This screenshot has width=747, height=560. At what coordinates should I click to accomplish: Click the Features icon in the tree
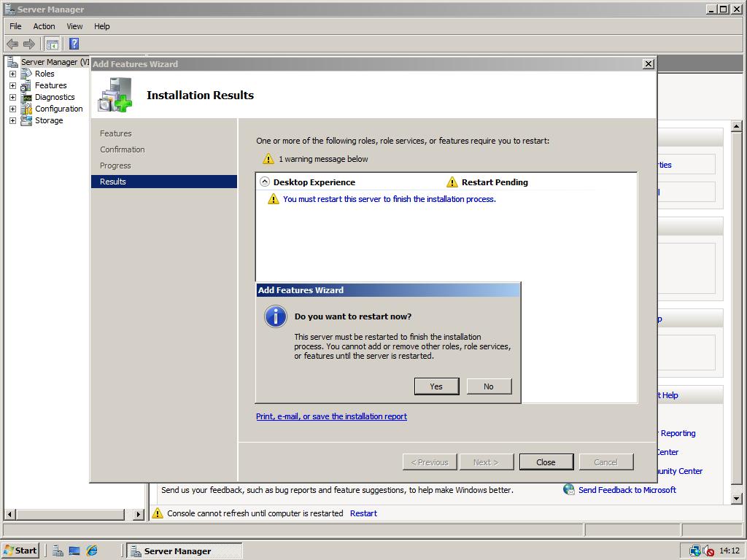[x=26, y=86]
